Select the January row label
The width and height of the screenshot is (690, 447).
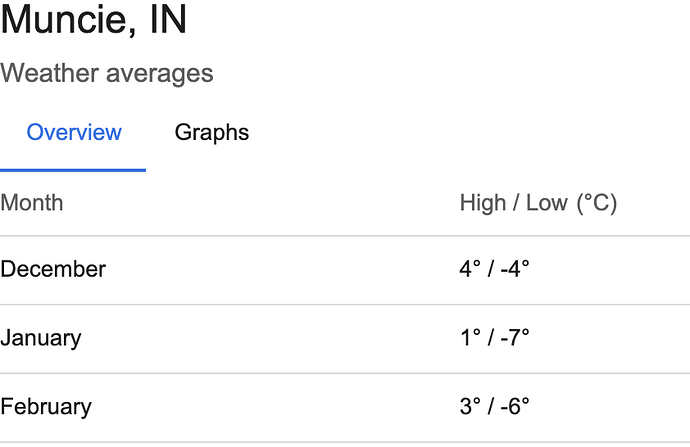click(40, 338)
